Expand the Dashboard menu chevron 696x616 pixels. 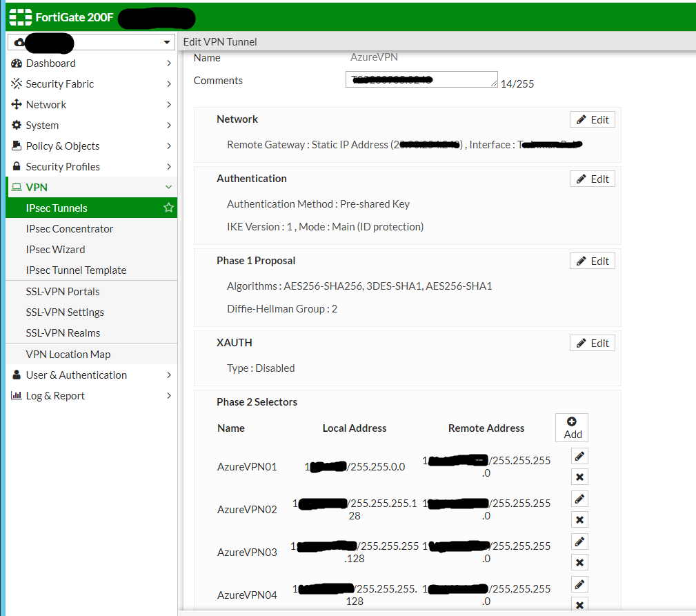click(x=169, y=63)
